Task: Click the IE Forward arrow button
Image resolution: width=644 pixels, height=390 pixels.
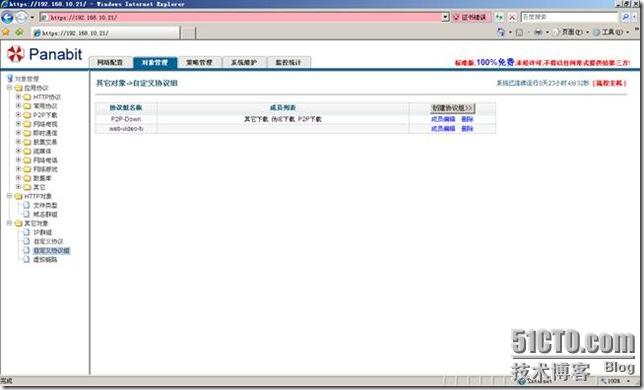Action: click(x=21, y=17)
